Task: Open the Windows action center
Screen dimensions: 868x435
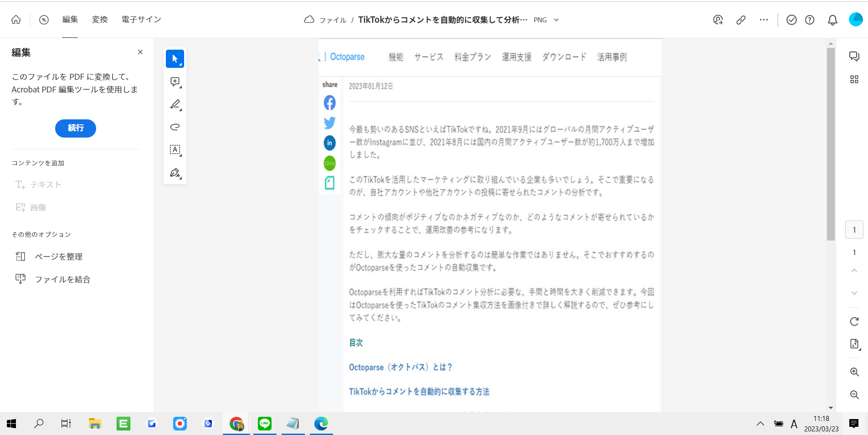Action: pos(854,424)
